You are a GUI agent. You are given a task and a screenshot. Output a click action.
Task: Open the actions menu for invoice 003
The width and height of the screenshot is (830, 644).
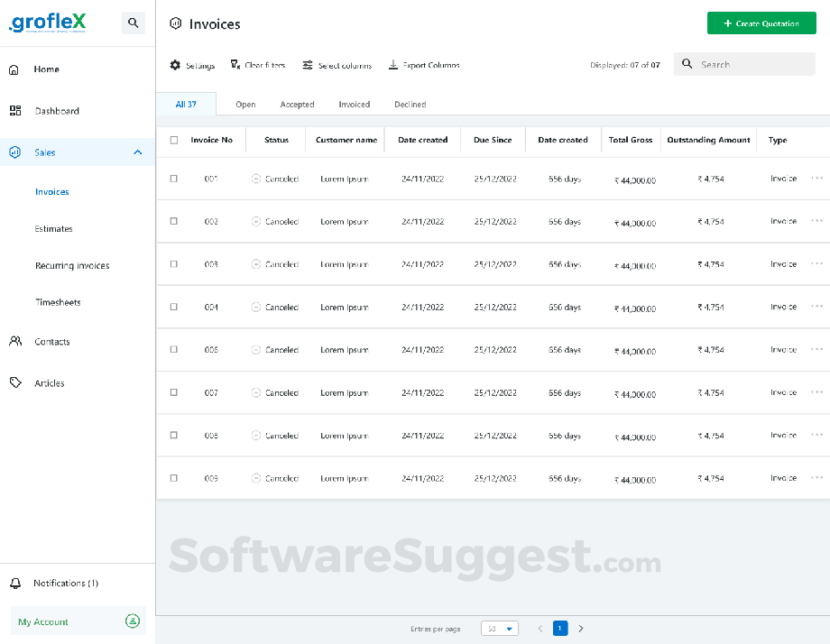(x=816, y=263)
